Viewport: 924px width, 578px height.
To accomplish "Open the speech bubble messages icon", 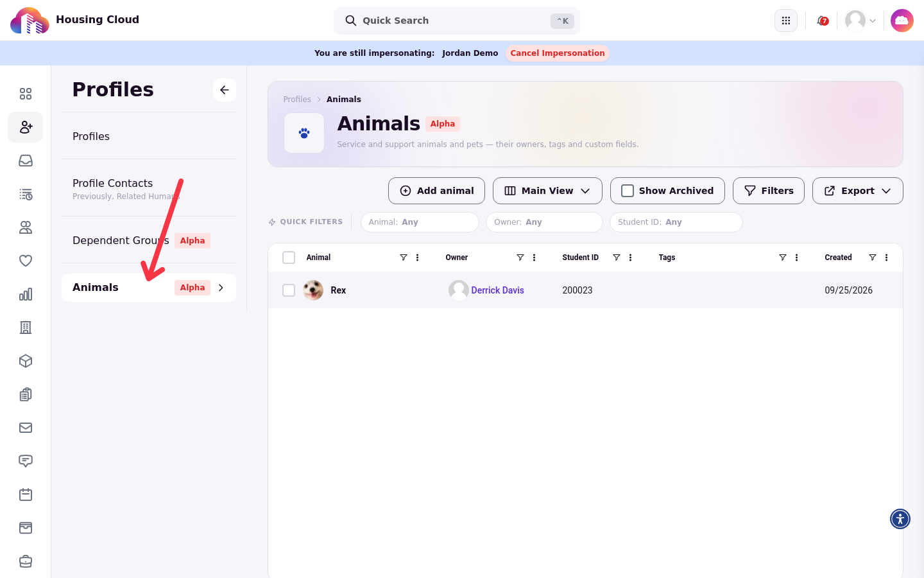I will click(26, 461).
